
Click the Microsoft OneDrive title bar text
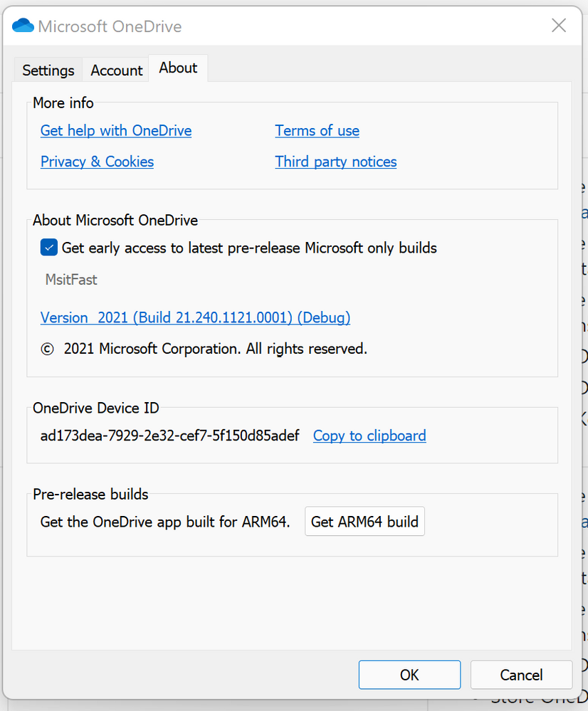tap(110, 27)
